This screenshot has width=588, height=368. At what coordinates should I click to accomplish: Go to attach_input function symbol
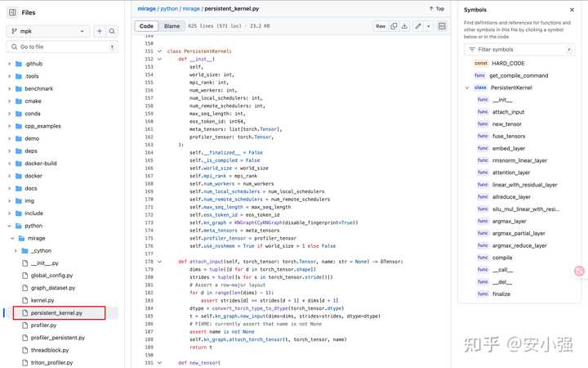pyautogui.click(x=508, y=111)
